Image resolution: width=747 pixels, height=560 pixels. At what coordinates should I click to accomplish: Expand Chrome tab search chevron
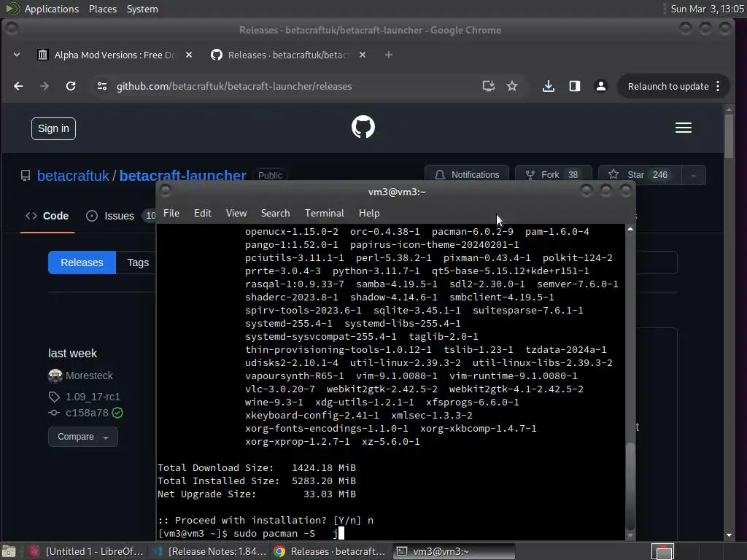pyautogui.click(x=17, y=55)
